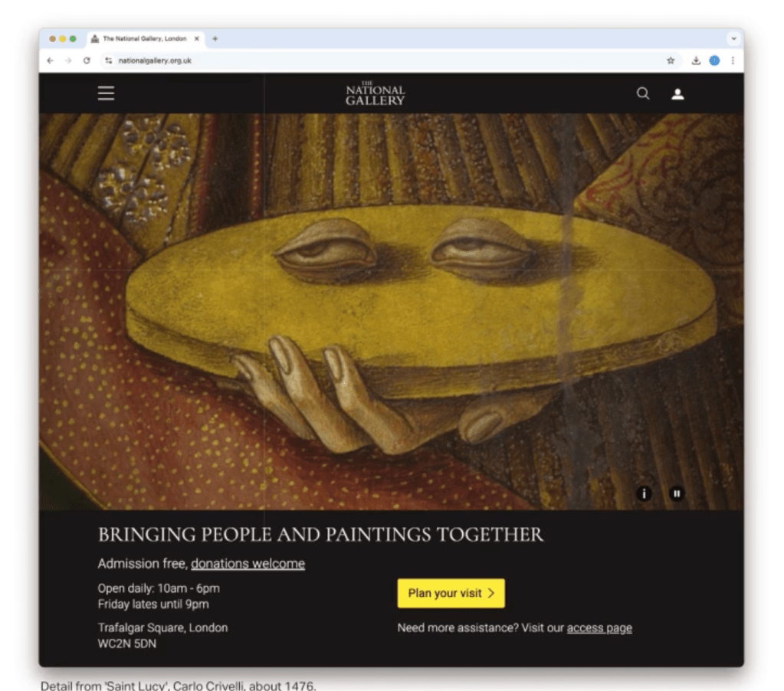Open the hamburger navigation menu
The image size is (784, 691).
(106, 93)
